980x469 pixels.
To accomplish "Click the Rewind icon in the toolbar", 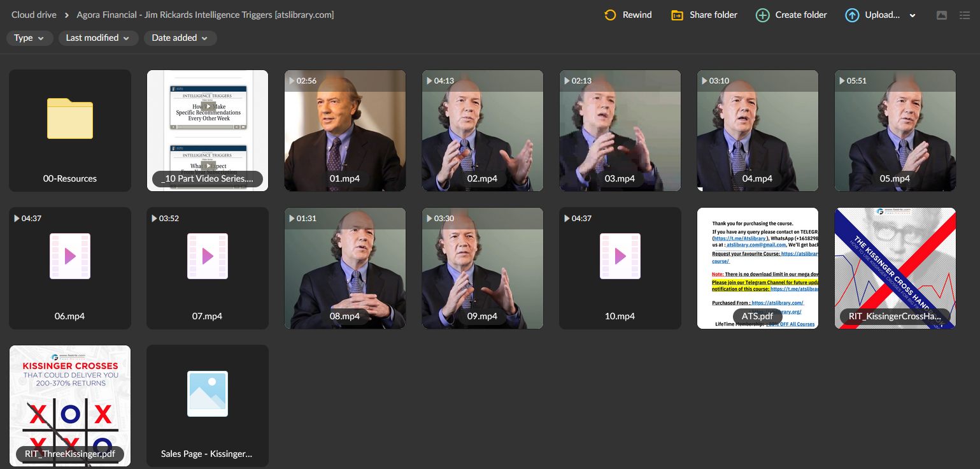I will click(x=609, y=14).
